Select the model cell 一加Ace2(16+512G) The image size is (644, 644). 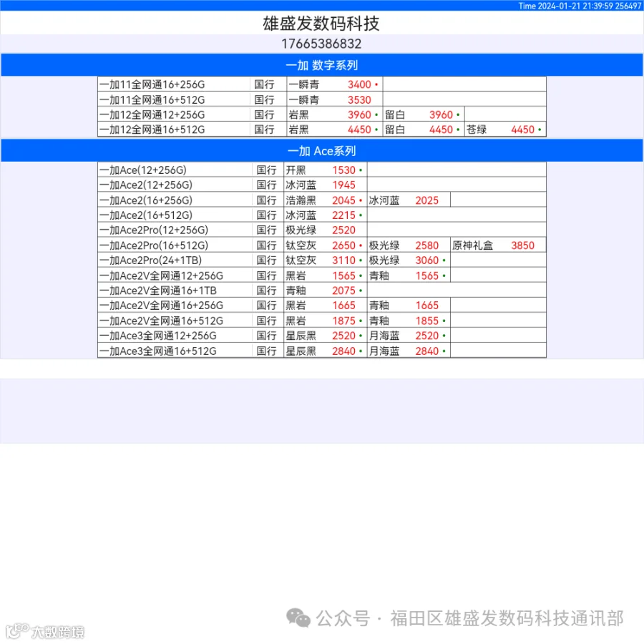point(175,215)
